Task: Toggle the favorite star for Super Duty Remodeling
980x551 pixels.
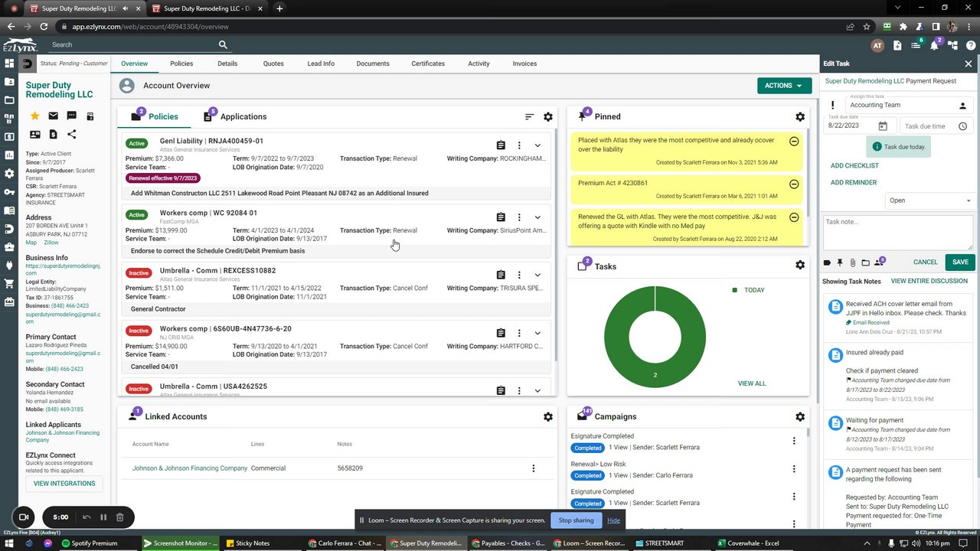Action: [34, 116]
